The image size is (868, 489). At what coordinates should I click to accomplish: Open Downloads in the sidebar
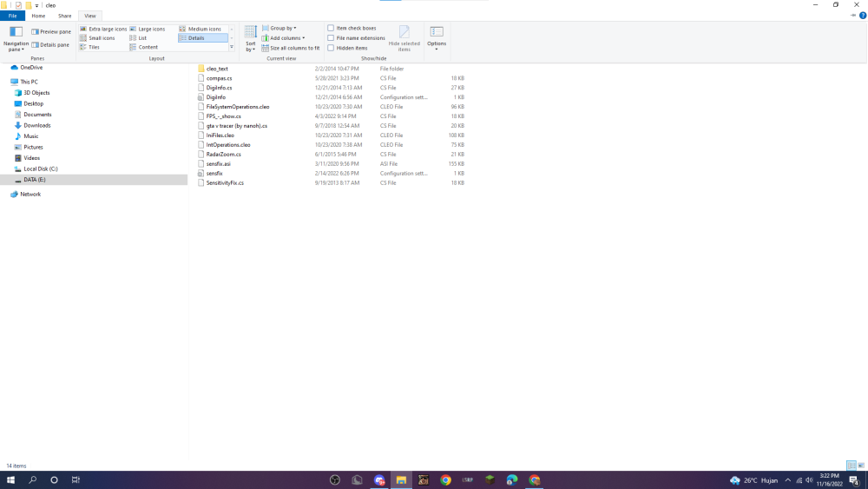pos(36,126)
